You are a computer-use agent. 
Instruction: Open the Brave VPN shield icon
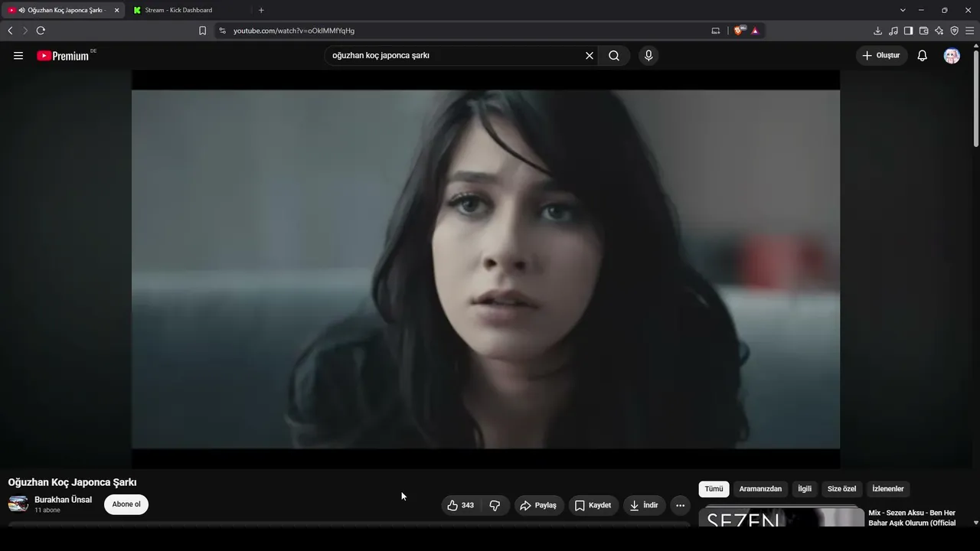(955, 31)
